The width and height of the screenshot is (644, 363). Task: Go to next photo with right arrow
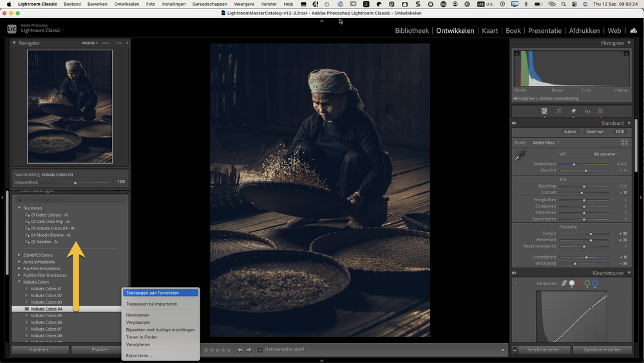pyautogui.click(x=249, y=350)
